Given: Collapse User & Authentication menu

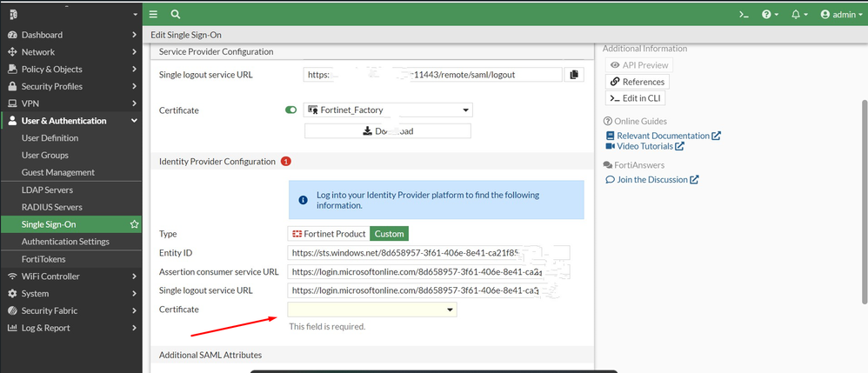Looking at the screenshot, I should click(71, 121).
